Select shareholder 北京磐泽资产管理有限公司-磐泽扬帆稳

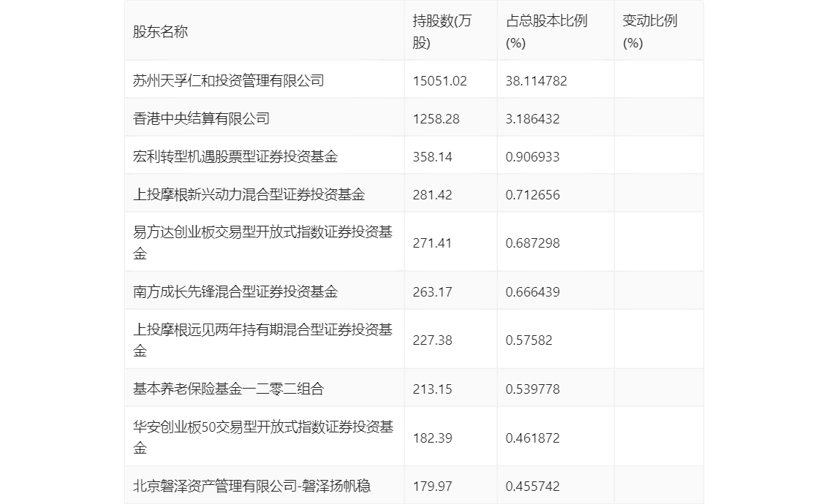(x=251, y=486)
